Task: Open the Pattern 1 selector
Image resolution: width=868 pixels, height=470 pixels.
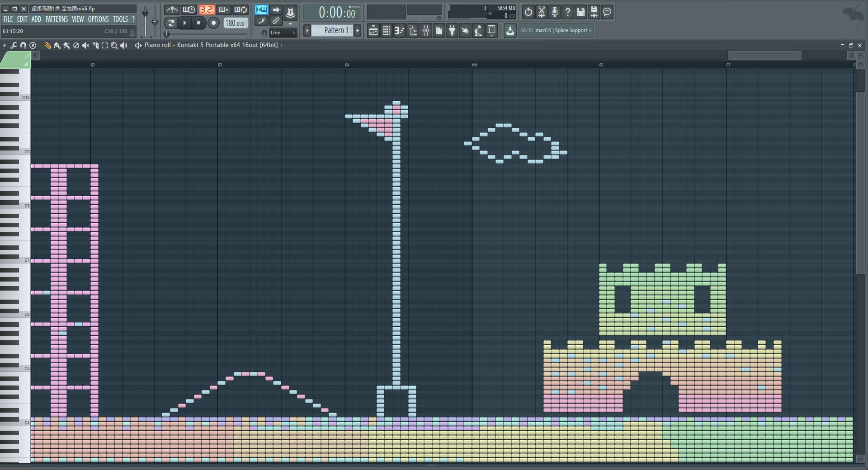Action: click(332, 30)
